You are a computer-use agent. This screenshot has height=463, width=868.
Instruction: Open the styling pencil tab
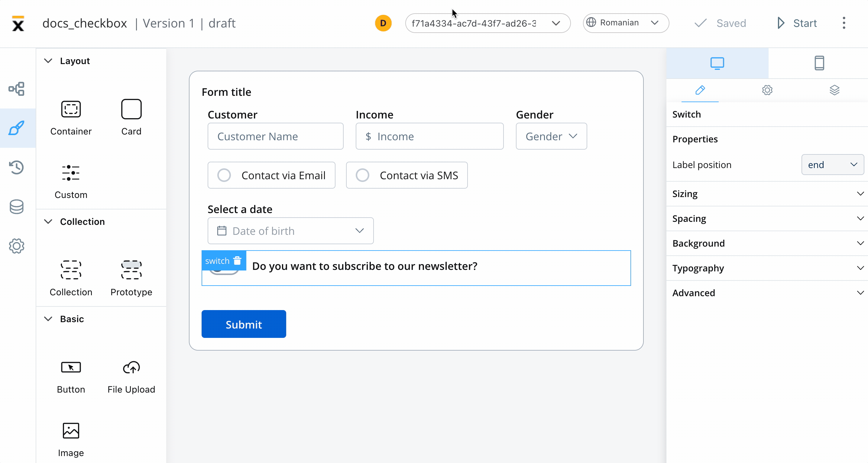coord(700,90)
